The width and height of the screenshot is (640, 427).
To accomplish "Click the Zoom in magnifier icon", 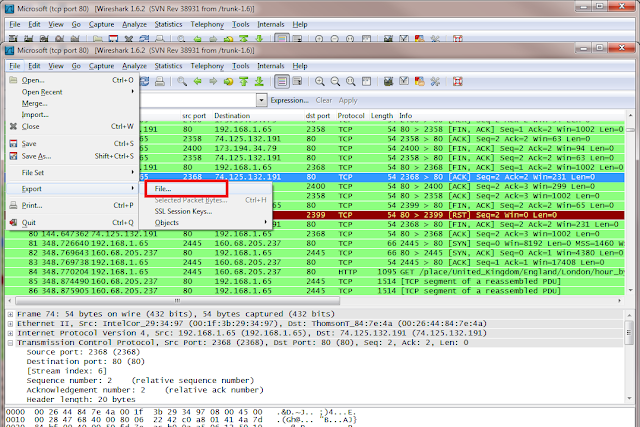I will (x=320, y=81).
